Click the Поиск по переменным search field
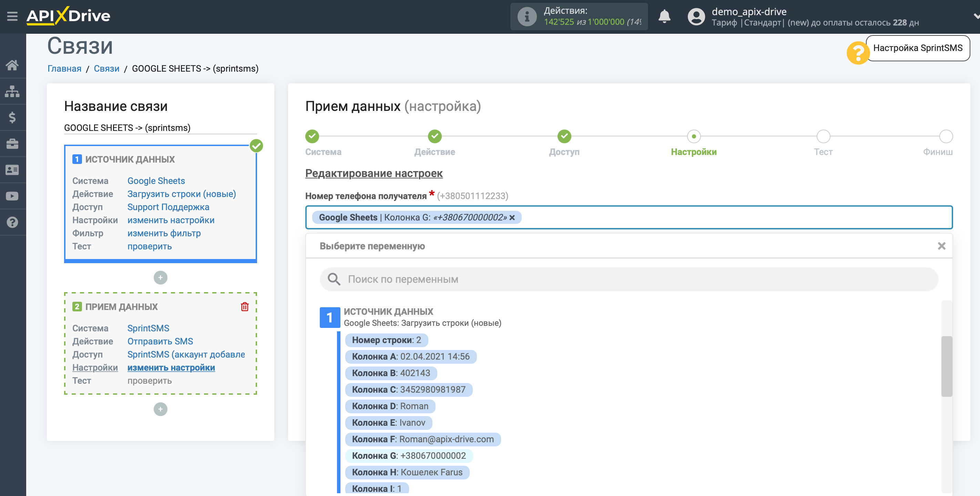Image resolution: width=980 pixels, height=496 pixels. pyautogui.click(x=629, y=279)
